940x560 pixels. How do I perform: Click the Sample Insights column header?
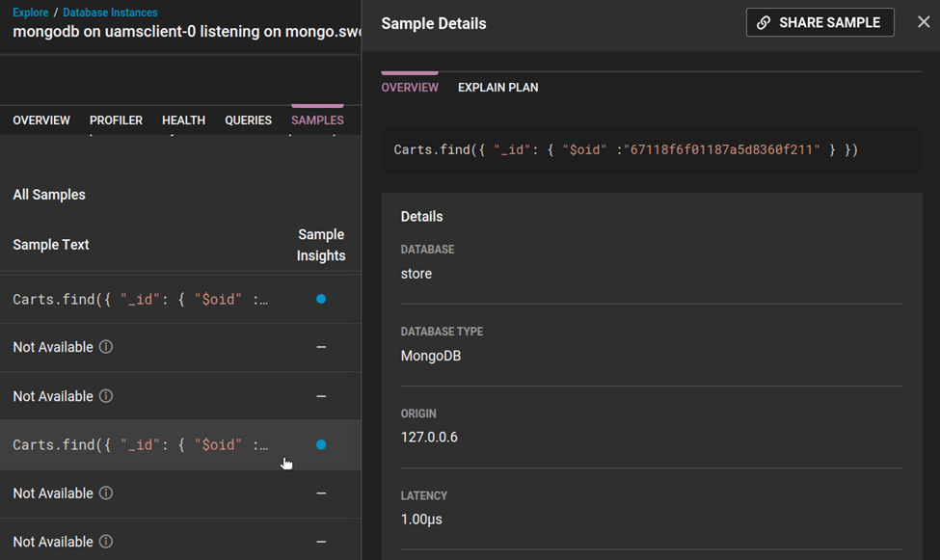tap(321, 245)
